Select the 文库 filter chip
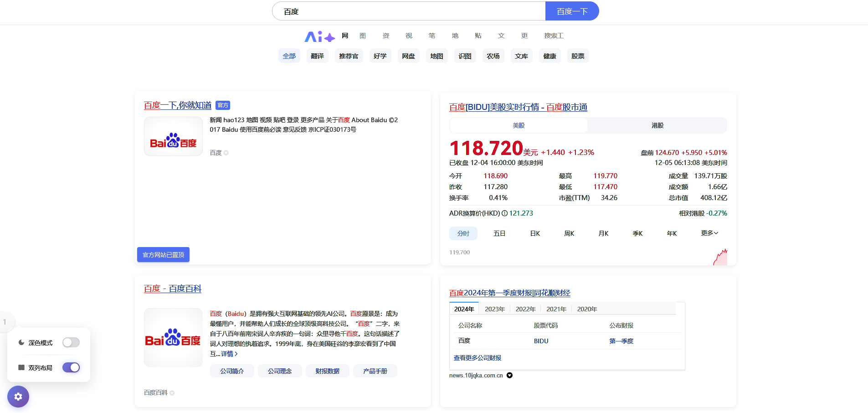Screen dimensions: 868x413 click(x=521, y=56)
